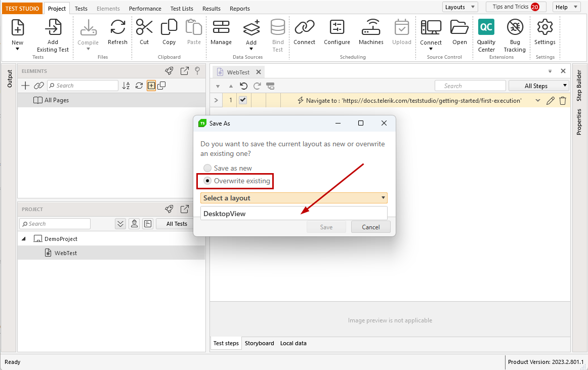Image resolution: width=588 pixels, height=370 pixels.
Task: Select the Save as new radio button
Action: coord(207,168)
